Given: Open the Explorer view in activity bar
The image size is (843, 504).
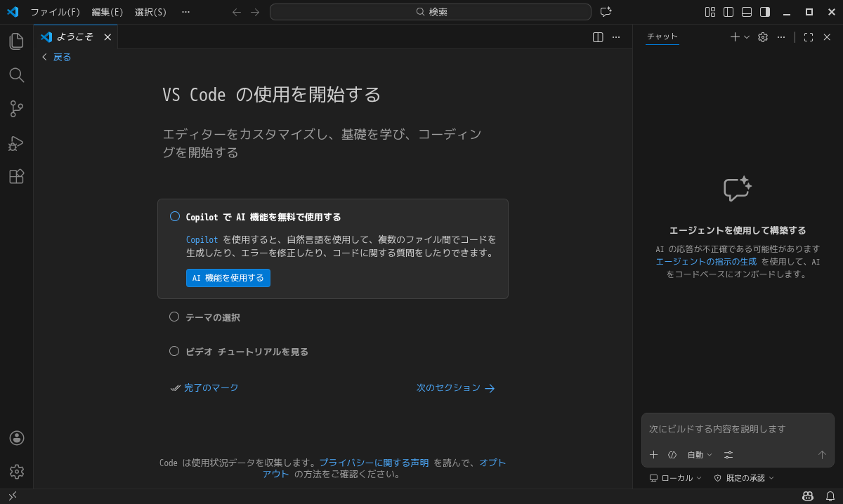Looking at the screenshot, I should click(x=17, y=41).
